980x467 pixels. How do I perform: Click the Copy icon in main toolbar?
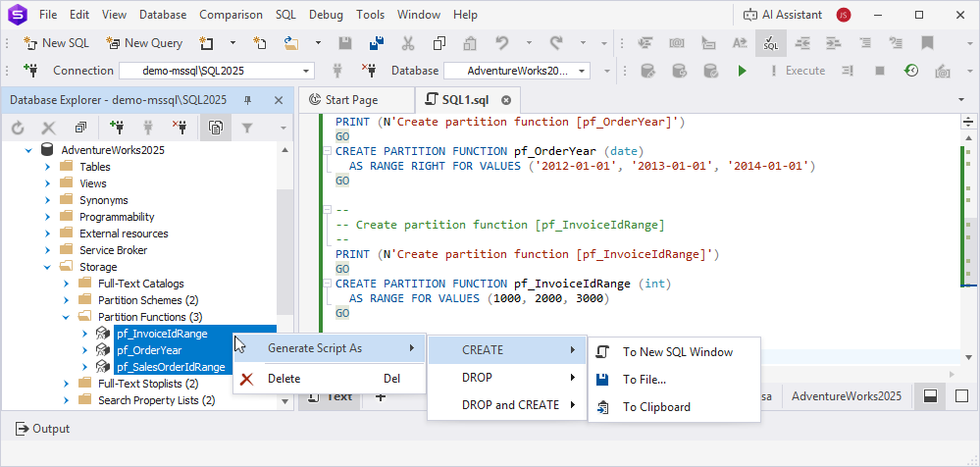tap(439, 43)
